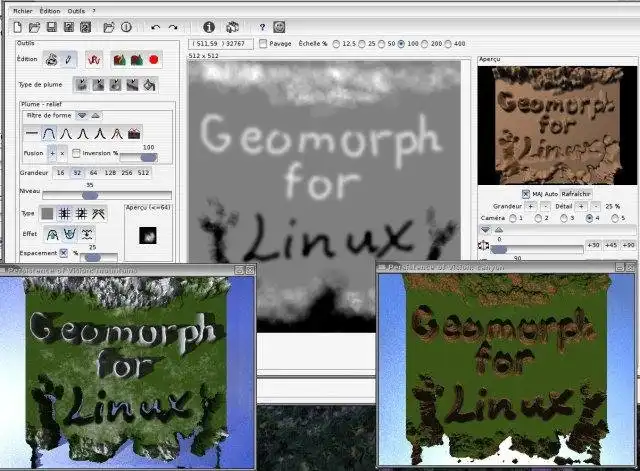Select the first Effet hill icon
The width and height of the screenshot is (640, 471).
pos(52,234)
